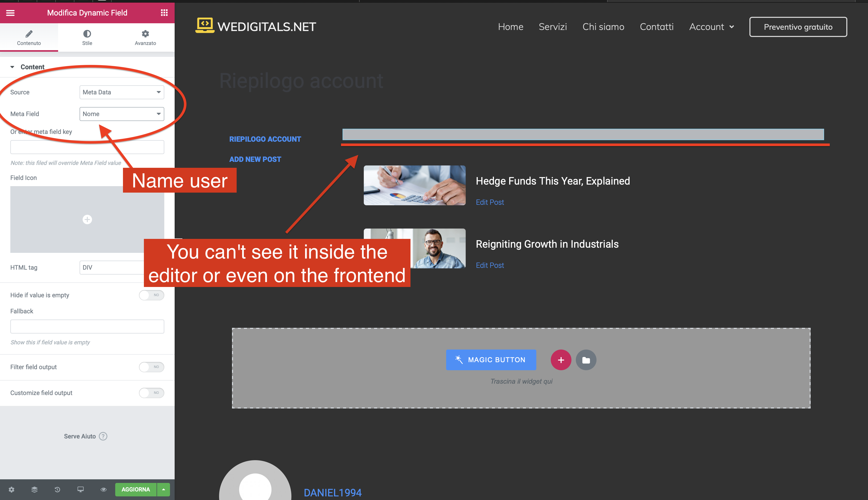868x500 pixels.
Task: Enable Filter field output switch
Action: pyautogui.click(x=151, y=367)
